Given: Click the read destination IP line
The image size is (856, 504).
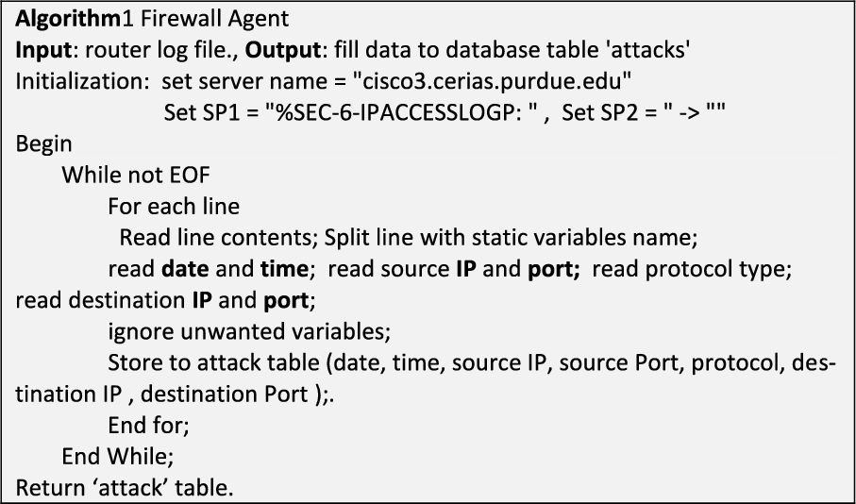Looking at the screenshot, I should click(x=165, y=300).
